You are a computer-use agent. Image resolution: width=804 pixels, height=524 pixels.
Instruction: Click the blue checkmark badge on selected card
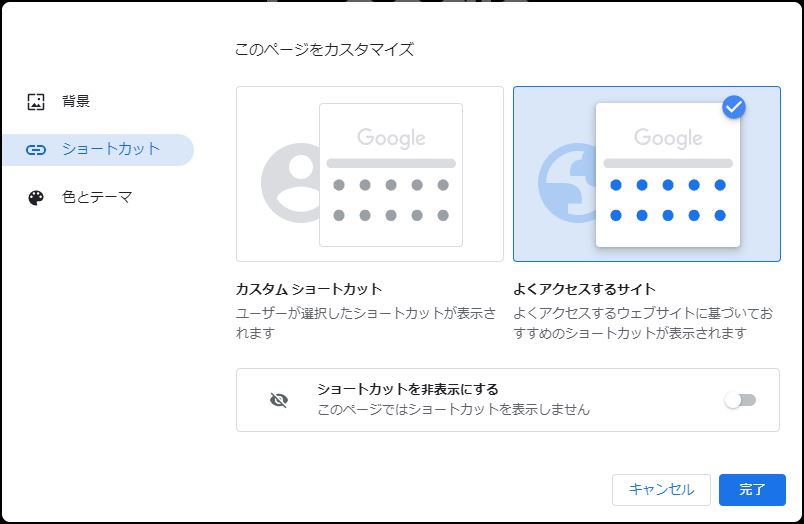tap(734, 107)
